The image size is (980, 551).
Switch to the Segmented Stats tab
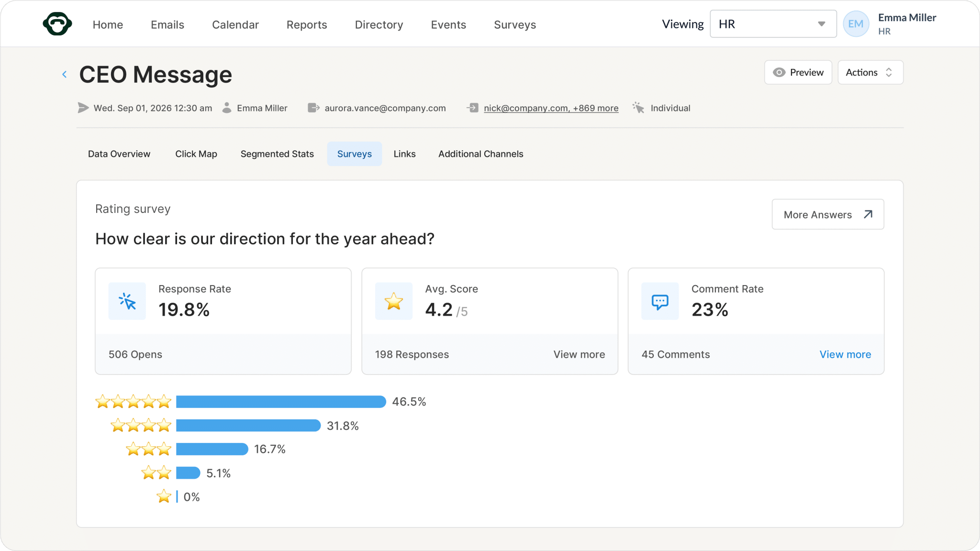[x=277, y=154]
